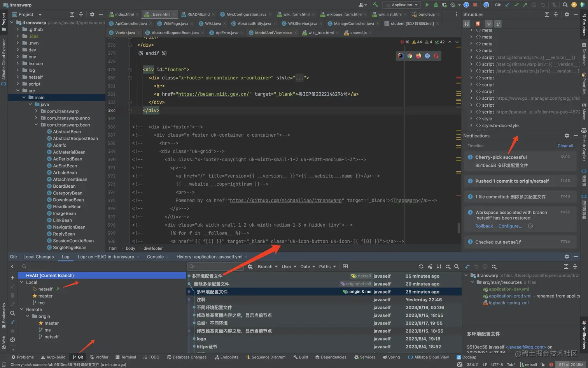Open Git log search magnifier icon
This screenshot has width=588, height=368.
click(x=457, y=266)
